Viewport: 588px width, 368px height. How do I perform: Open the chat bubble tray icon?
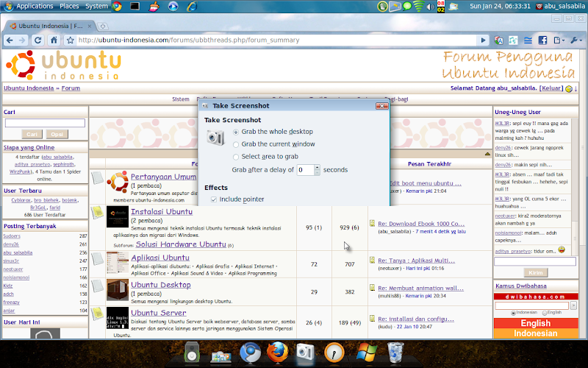tap(407, 7)
